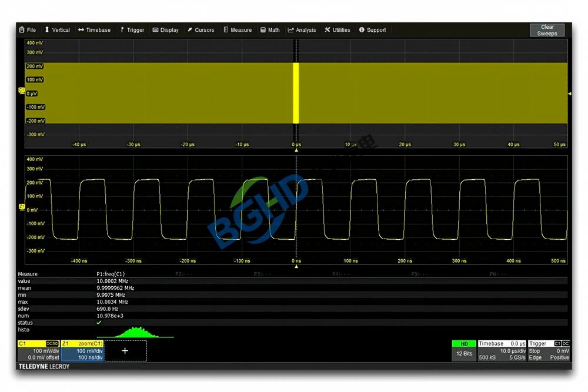Click the plus box to add trace
Screen dimensions: 588x392
125,351
